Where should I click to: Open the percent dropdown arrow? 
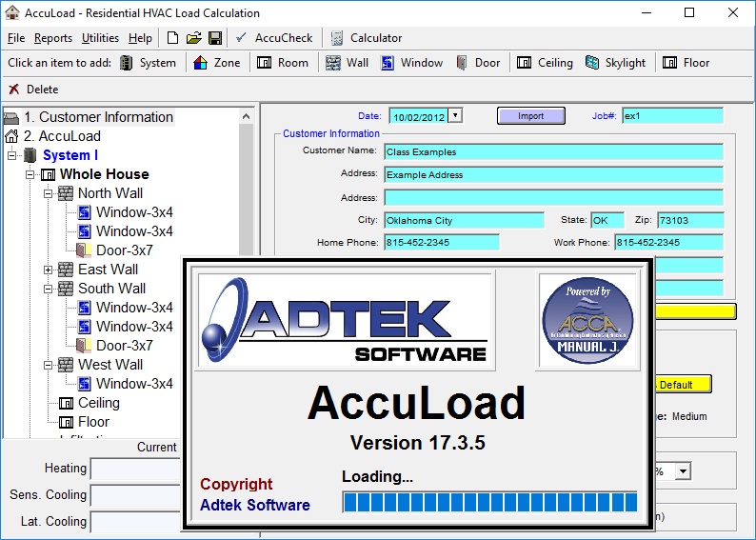pyautogui.click(x=683, y=470)
